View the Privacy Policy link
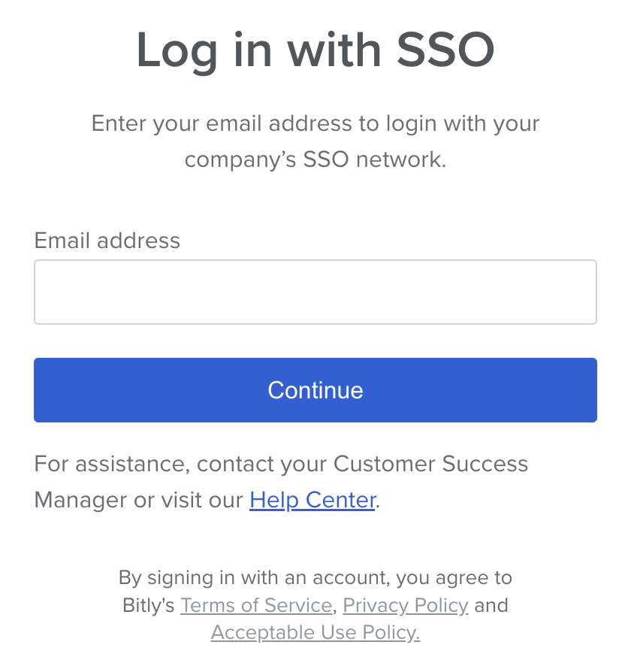 pos(406,605)
